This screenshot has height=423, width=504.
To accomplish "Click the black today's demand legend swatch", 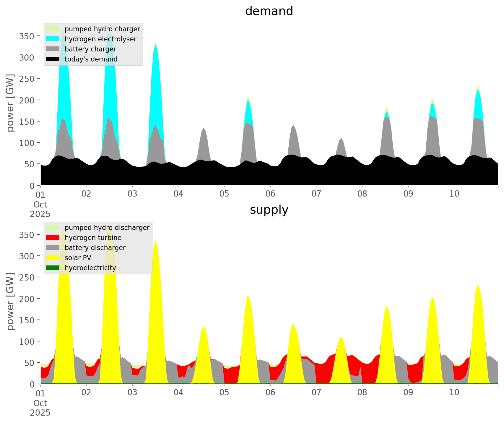I will [53, 59].
